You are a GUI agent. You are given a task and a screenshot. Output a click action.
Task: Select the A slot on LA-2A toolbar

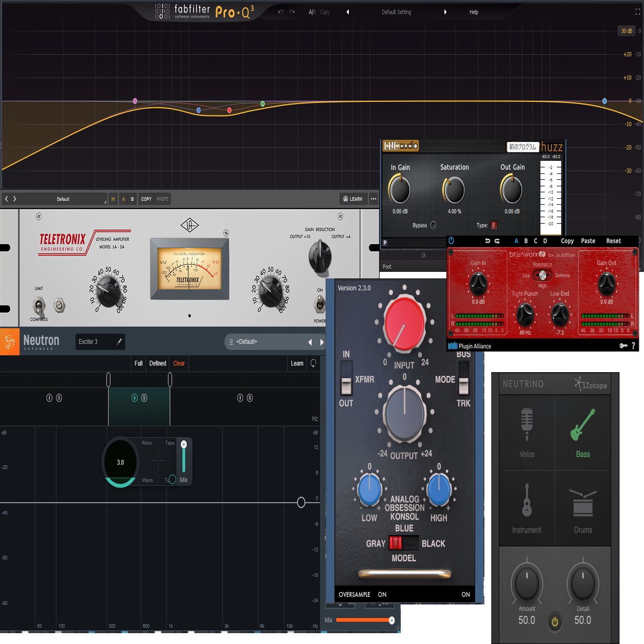[x=123, y=199]
